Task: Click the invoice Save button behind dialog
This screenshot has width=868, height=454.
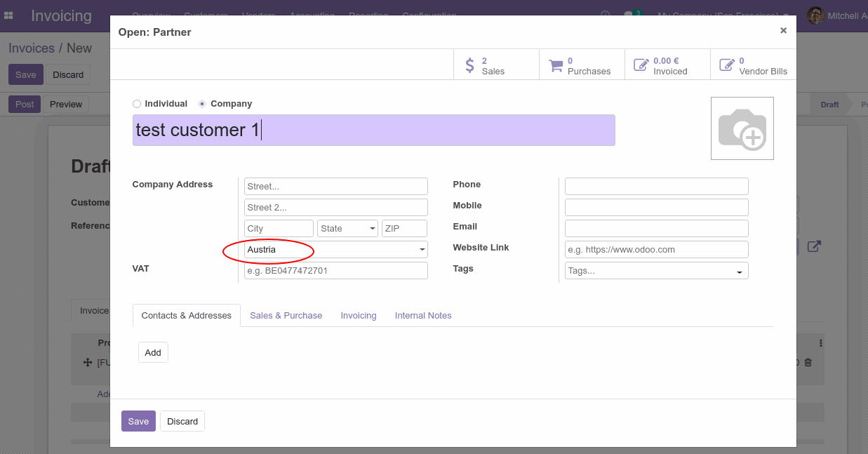Action: coord(26,75)
